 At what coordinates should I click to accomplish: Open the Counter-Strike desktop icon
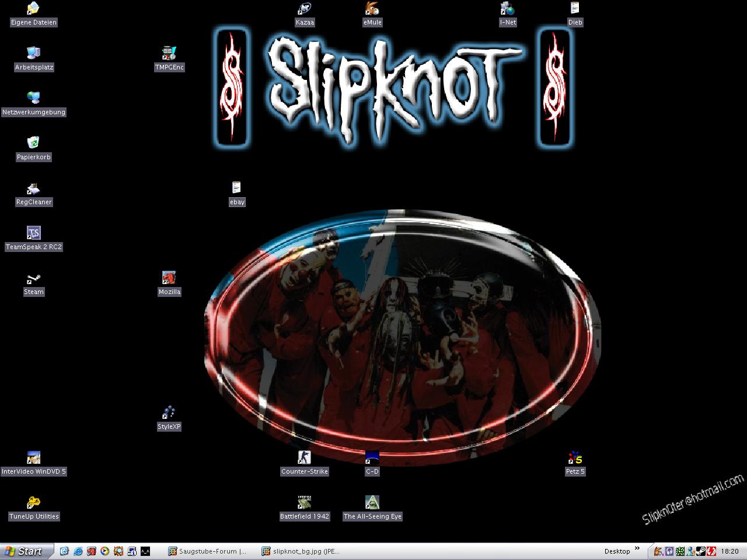coord(305,458)
